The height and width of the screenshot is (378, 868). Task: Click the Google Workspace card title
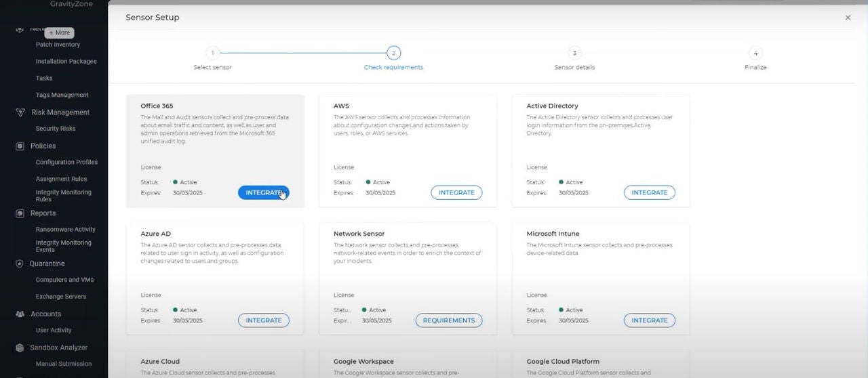point(363,362)
